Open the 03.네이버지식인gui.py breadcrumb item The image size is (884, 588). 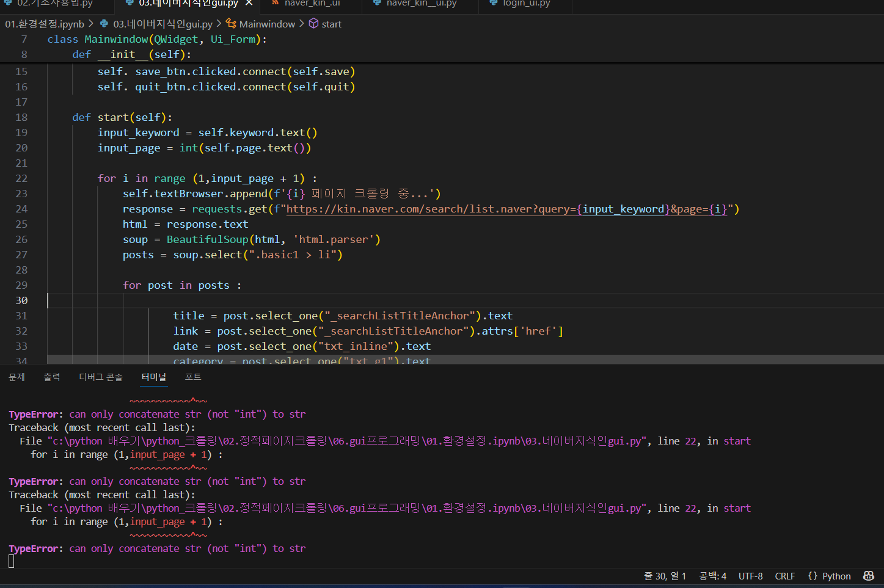(x=163, y=24)
